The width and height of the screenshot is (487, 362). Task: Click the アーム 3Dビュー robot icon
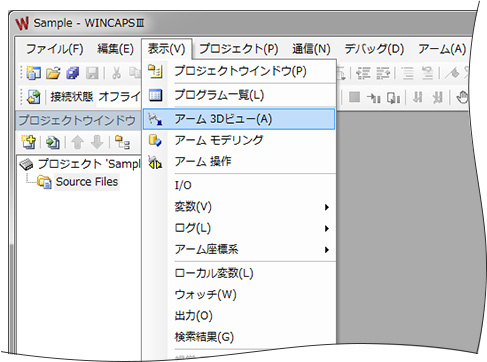pos(155,119)
